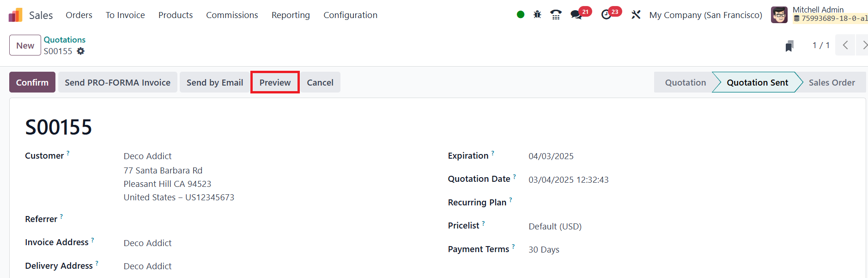
Task: Open the debug bug icon menu
Action: click(537, 15)
